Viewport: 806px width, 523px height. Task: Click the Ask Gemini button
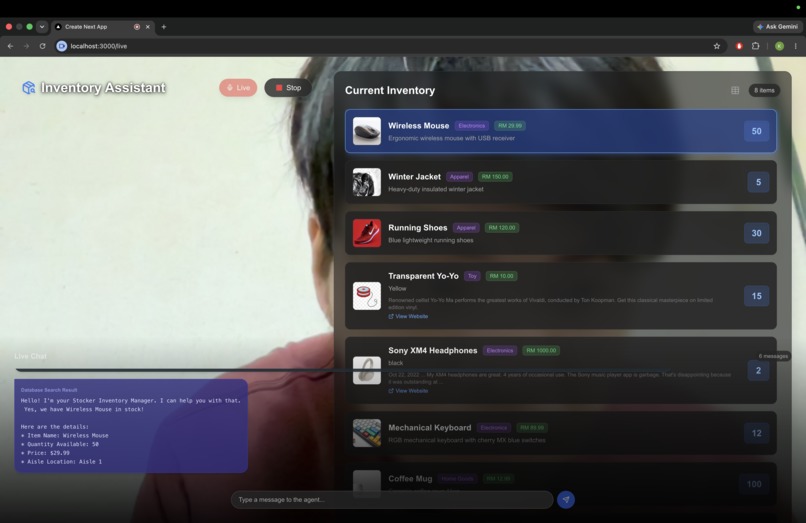(x=777, y=27)
